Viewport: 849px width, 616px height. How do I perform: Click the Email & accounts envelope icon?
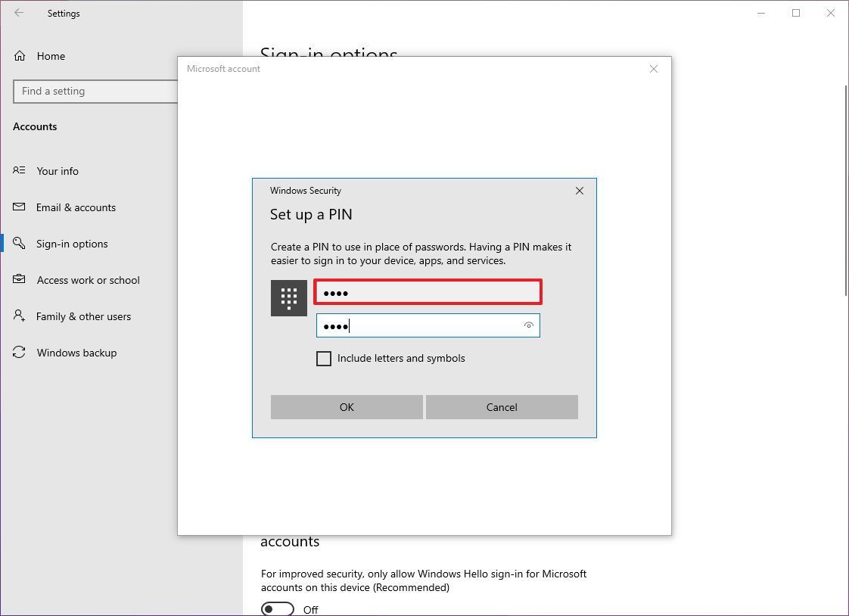(19, 207)
